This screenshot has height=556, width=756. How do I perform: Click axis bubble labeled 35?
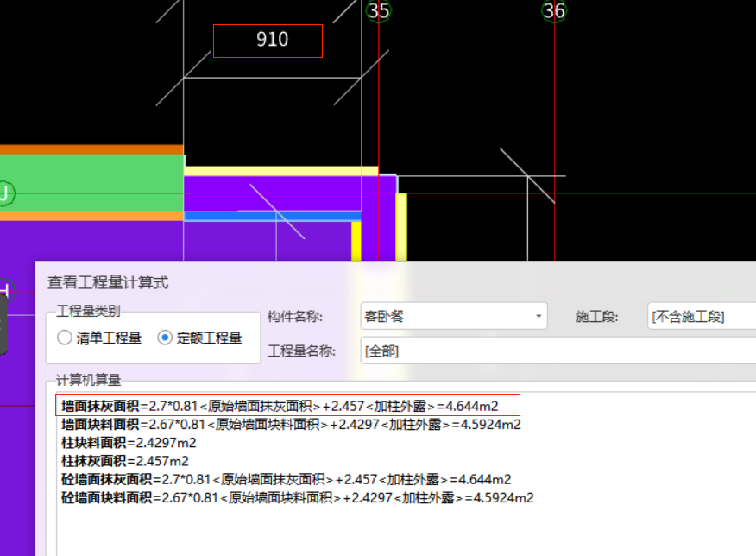click(x=377, y=11)
